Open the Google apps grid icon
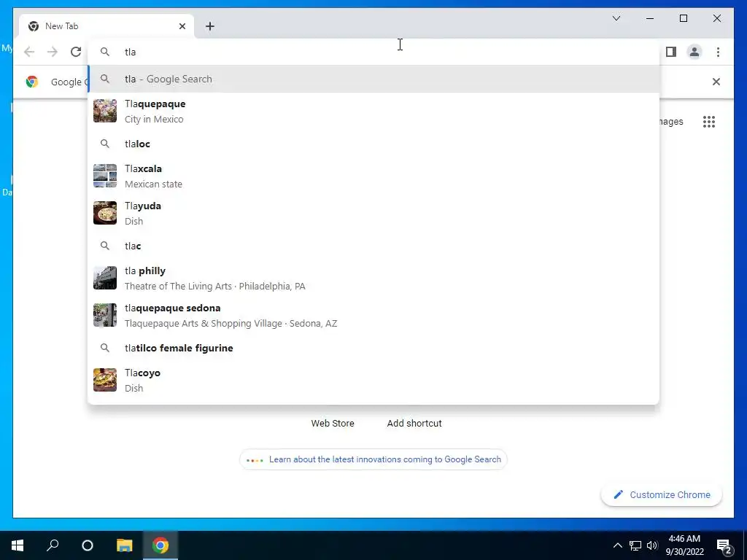747x560 pixels. [709, 122]
